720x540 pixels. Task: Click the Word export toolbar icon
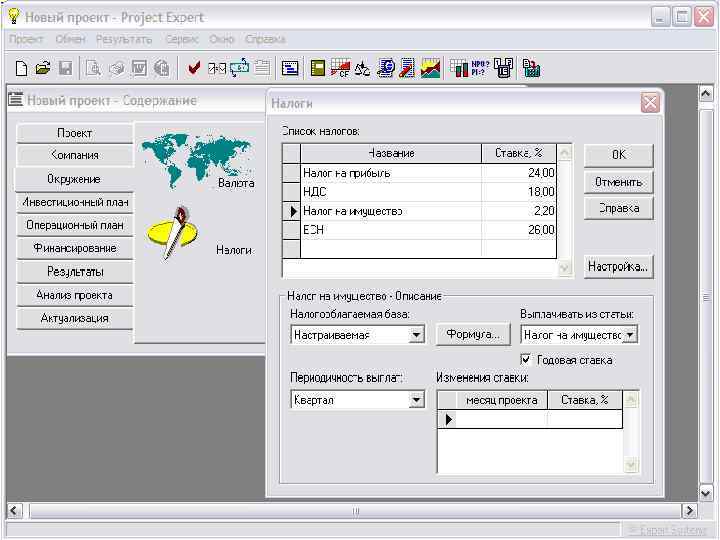[x=140, y=68]
